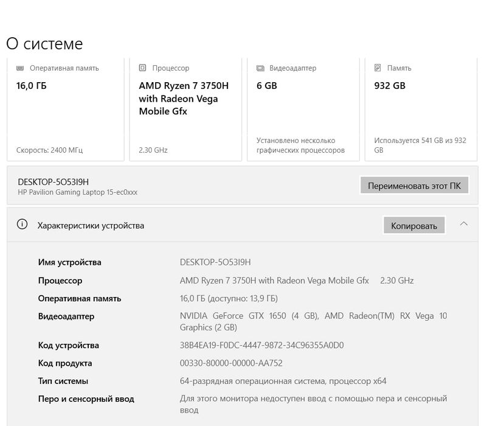This screenshot has width=504, height=426.
Task: Click the Скорость: 2400 МГц text
Action: click(x=49, y=150)
